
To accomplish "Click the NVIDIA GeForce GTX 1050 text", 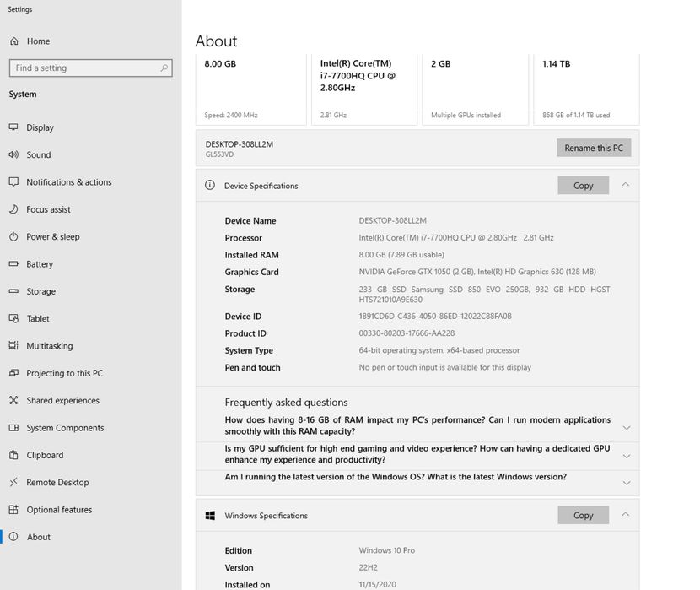I will coord(417,272).
